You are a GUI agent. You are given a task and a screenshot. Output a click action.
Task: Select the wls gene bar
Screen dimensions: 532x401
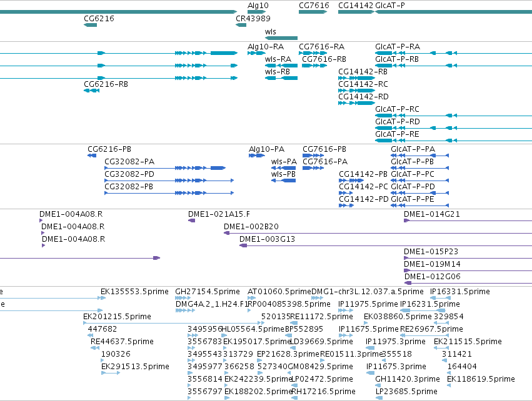281,38
